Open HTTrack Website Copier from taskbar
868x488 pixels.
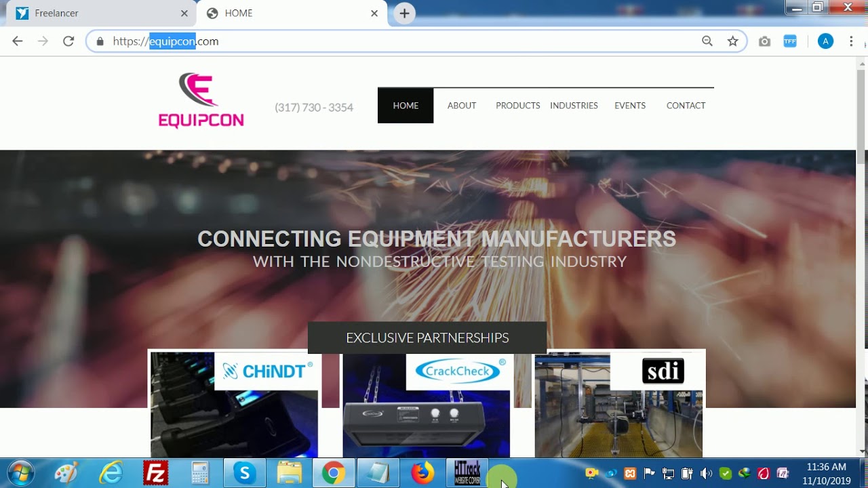[x=467, y=473]
